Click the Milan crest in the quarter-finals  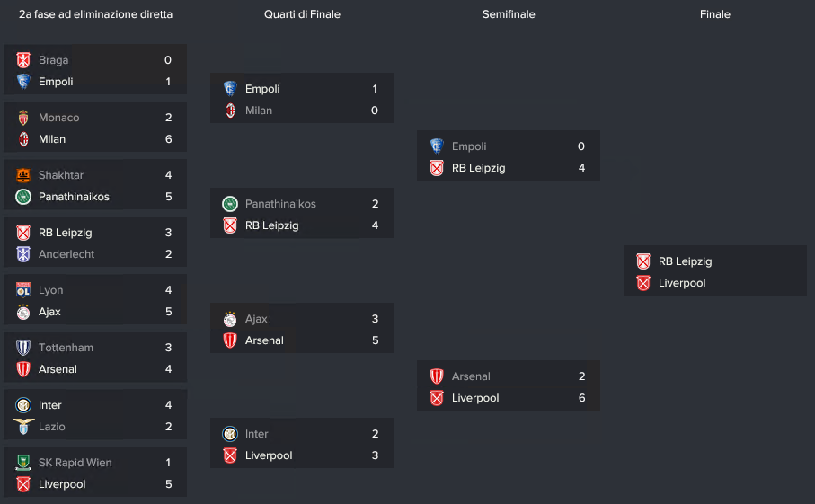(230, 111)
